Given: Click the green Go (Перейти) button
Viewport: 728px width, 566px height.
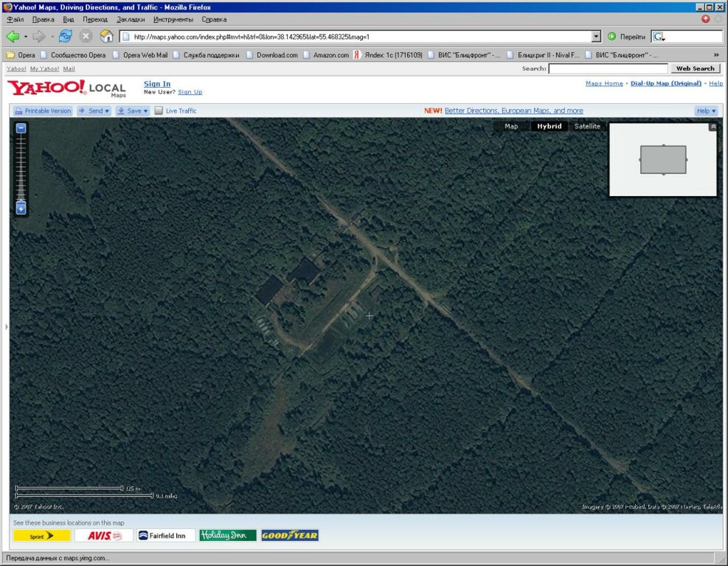Looking at the screenshot, I should click(x=626, y=37).
